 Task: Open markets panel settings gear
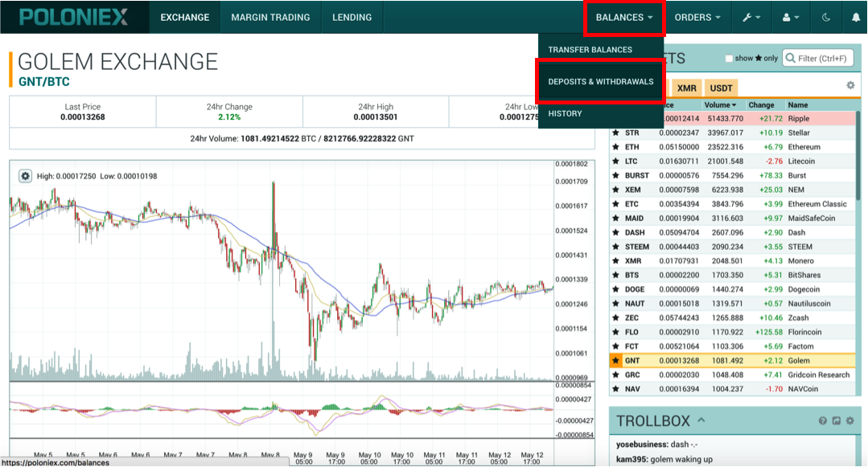(850, 85)
